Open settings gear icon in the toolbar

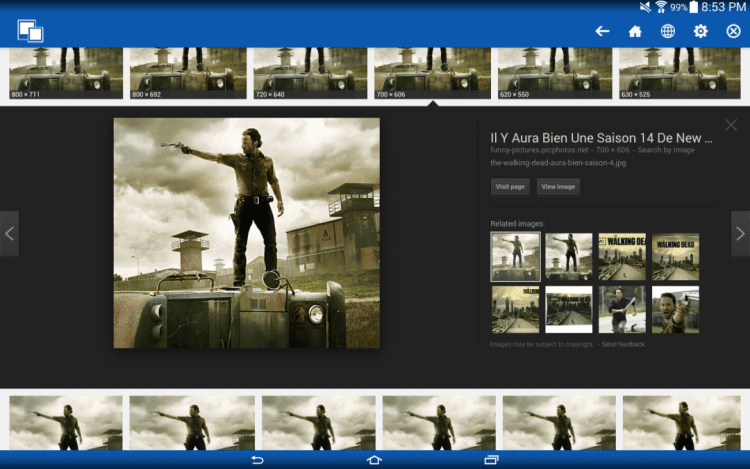(701, 32)
